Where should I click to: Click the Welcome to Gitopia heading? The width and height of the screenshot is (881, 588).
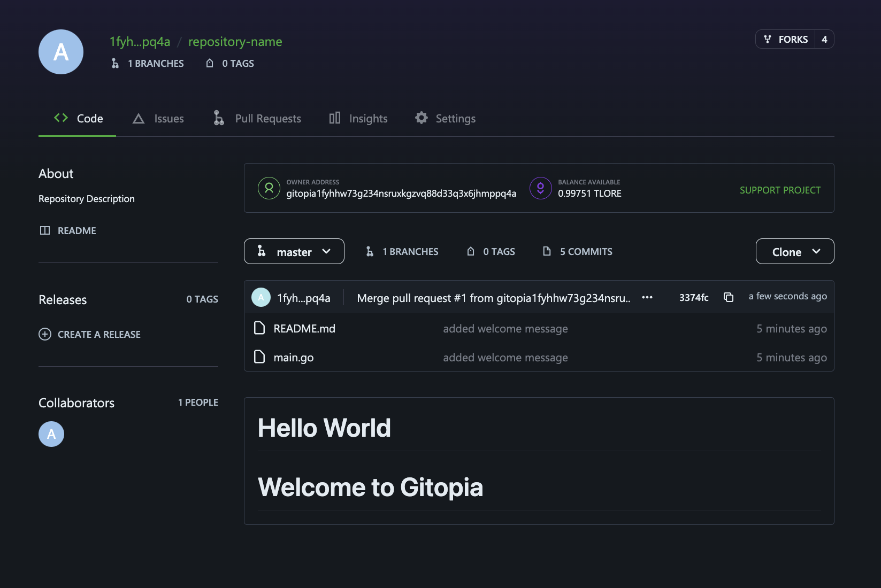(x=370, y=487)
